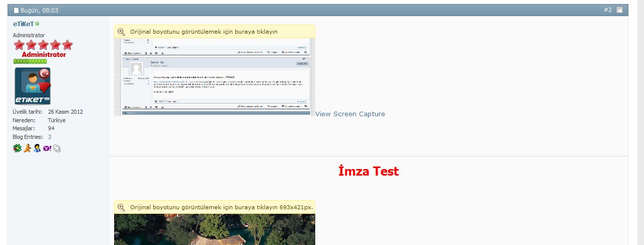
Task: Click the magnifier icon above the screenshot
Action: 121,31
